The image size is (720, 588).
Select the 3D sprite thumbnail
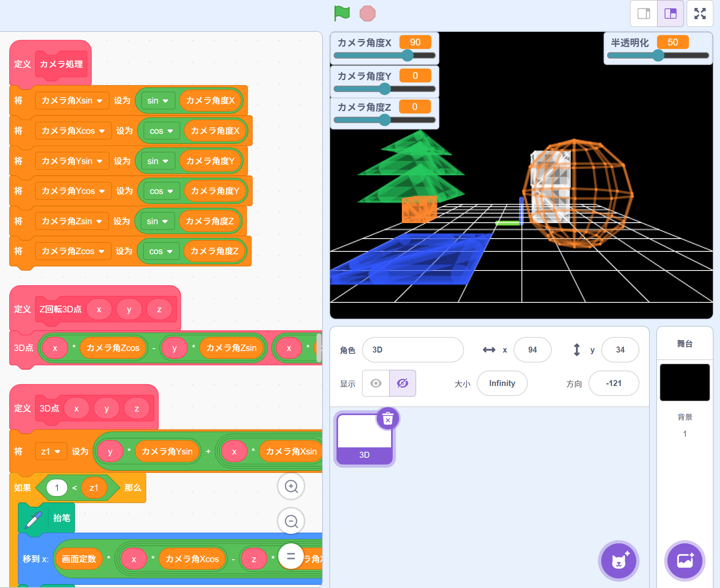(364, 438)
